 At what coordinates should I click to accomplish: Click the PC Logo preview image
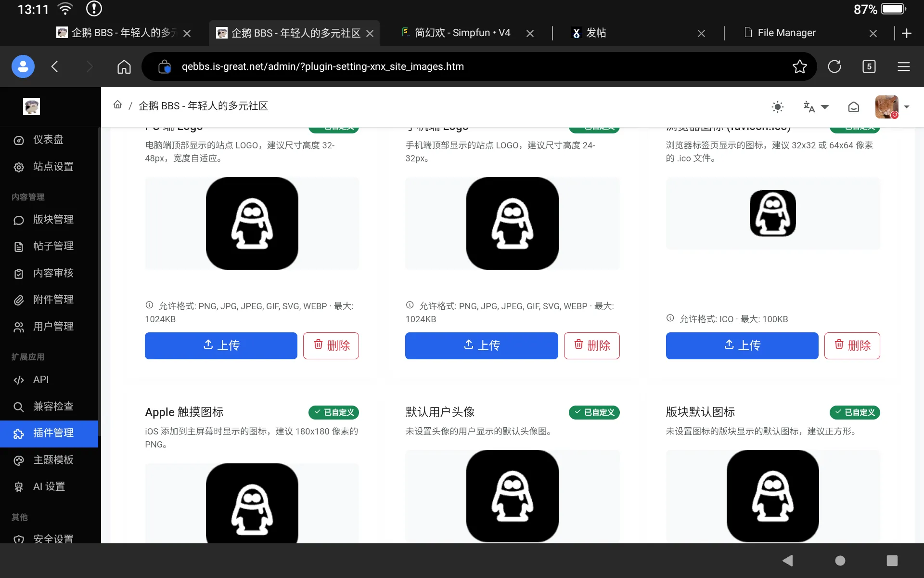coord(252,223)
